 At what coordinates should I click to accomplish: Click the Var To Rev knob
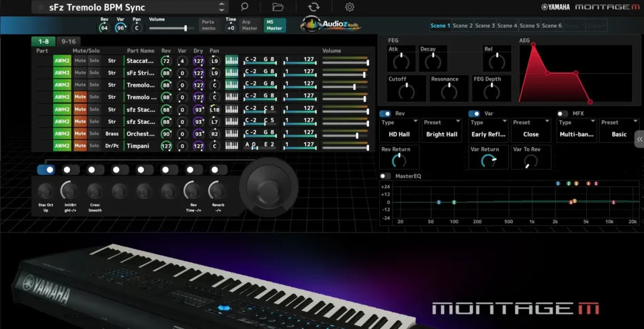[x=531, y=160]
